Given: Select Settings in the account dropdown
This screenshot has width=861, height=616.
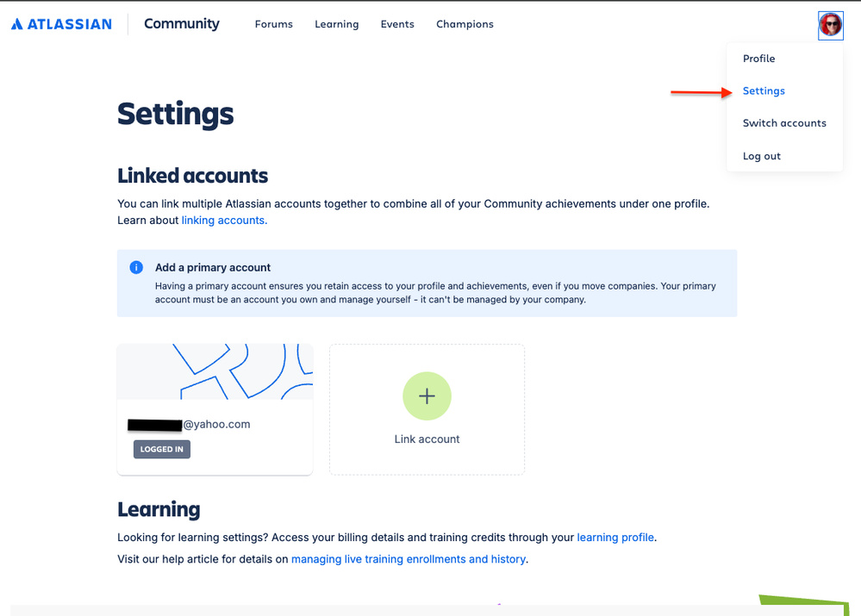Looking at the screenshot, I should [764, 90].
